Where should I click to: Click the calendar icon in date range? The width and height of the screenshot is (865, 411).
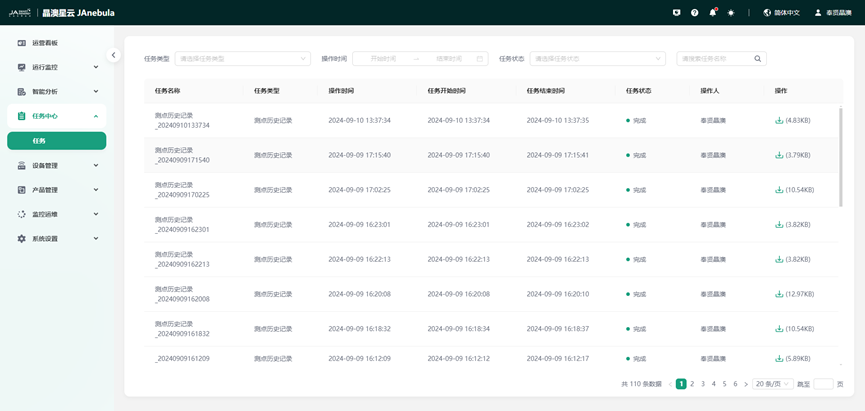(x=480, y=59)
